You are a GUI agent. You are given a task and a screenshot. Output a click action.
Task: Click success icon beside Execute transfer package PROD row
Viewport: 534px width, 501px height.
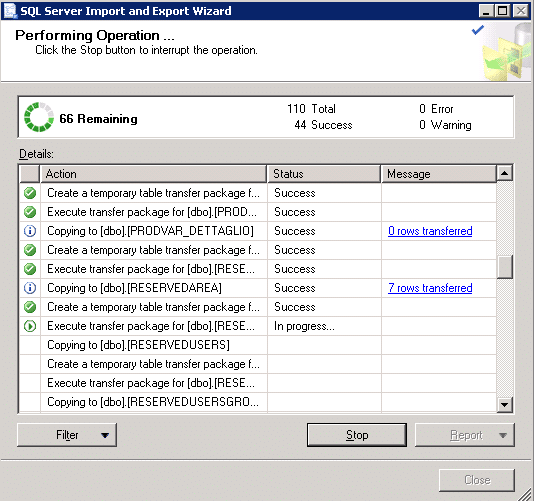[x=30, y=212]
